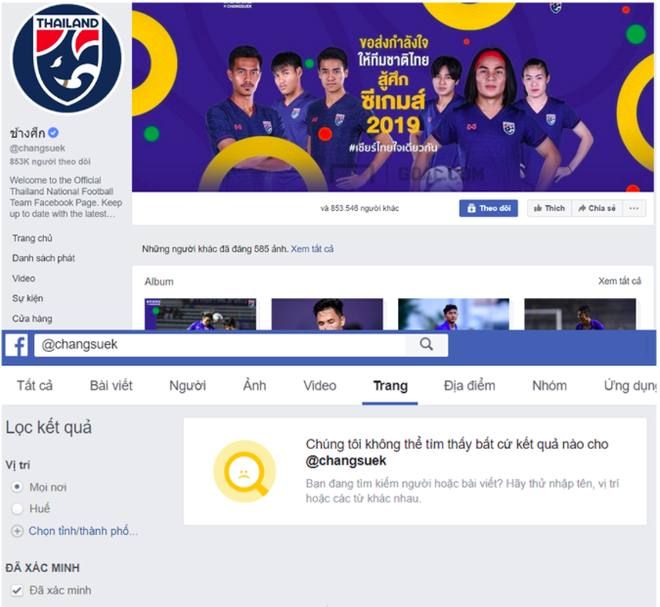Open Danh sách phát in sidebar

pos(43,258)
